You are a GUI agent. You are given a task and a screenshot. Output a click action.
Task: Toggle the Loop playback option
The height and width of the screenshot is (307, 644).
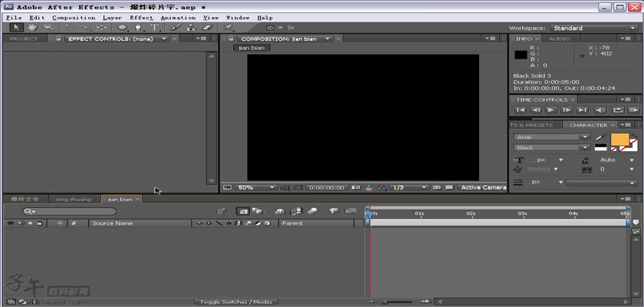click(618, 111)
